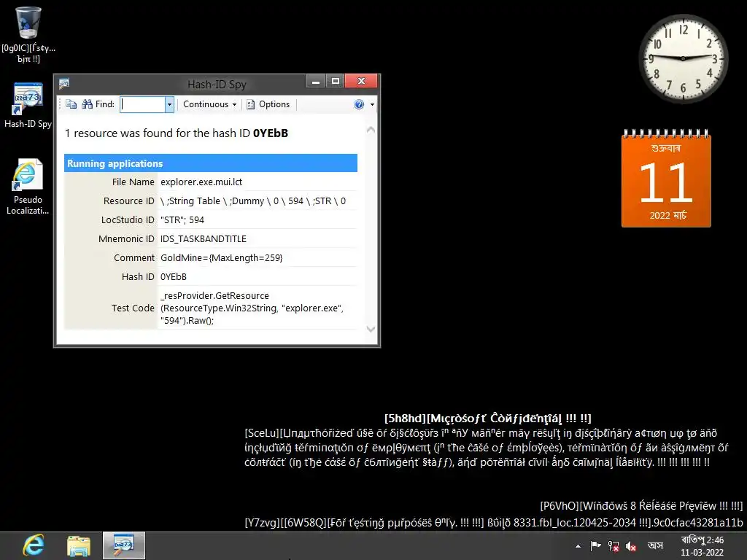Click the network status tray icon
The height and width of the screenshot is (560, 747).
pyautogui.click(x=614, y=546)
